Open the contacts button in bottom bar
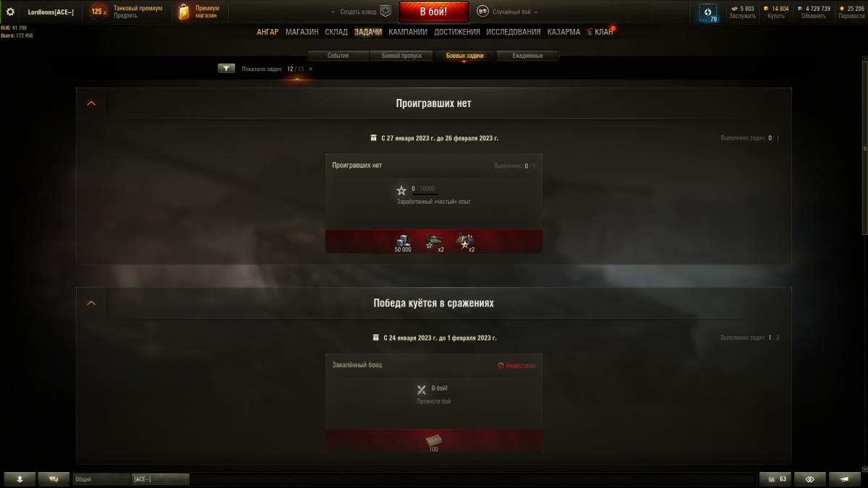The height and width of the screenshot is (488, 868). tap(54, 479)
